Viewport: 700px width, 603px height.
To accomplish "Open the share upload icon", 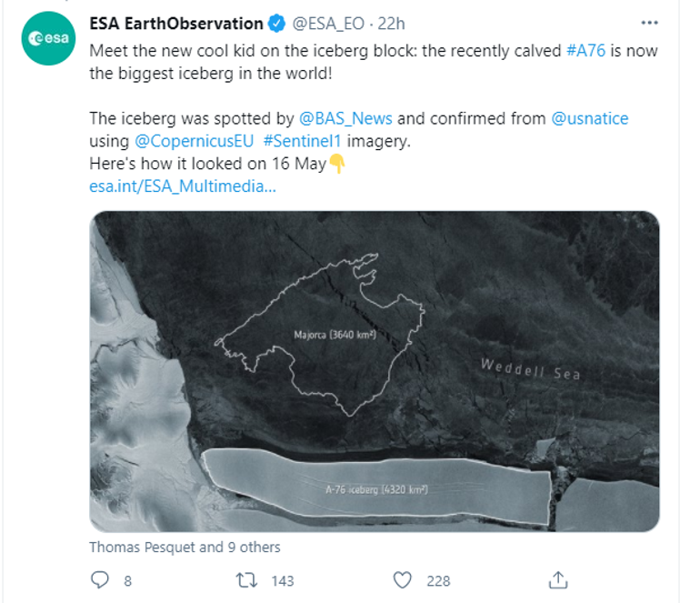I will (558, 579).
